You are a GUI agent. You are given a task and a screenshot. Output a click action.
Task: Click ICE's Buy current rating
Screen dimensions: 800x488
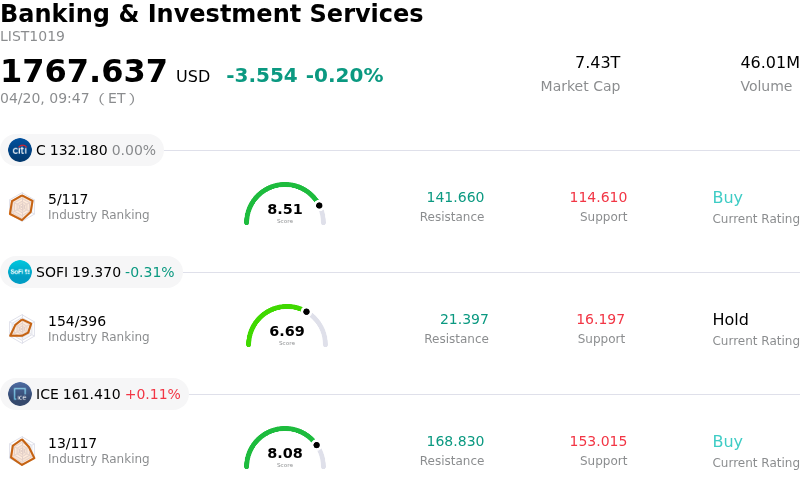(727, 442)
